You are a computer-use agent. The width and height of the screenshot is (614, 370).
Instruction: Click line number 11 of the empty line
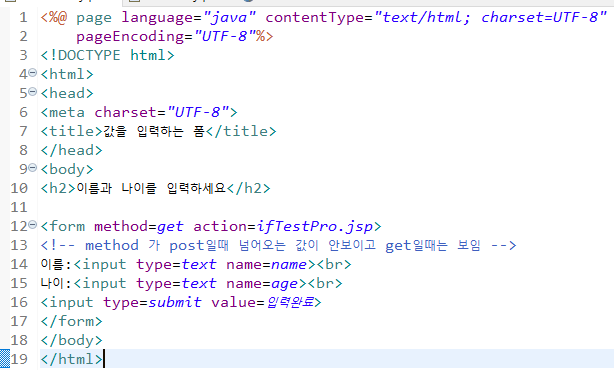[19, 207]
